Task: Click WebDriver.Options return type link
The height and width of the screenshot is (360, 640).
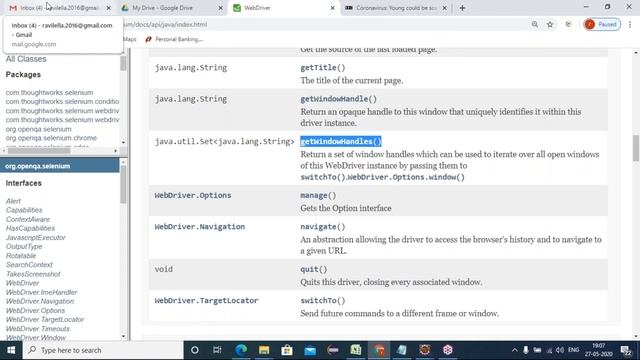Action: 193,196
